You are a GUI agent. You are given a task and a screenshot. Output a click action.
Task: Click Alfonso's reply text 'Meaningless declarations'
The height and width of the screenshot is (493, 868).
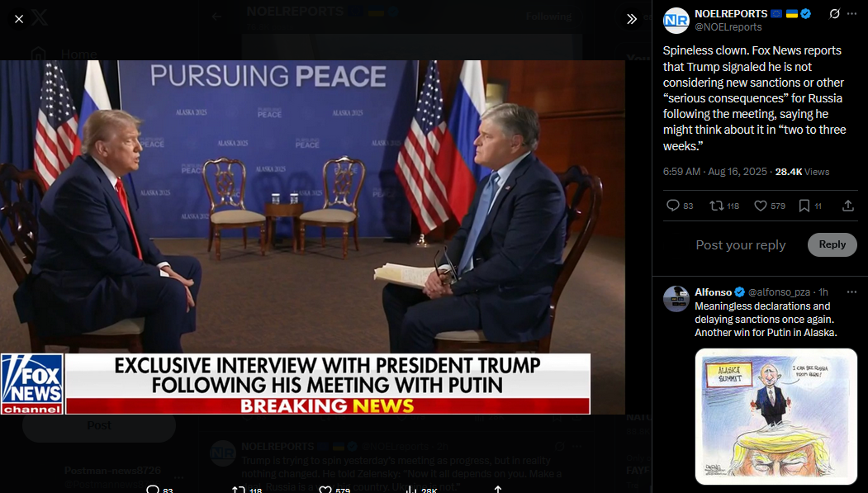click(766, 320)
